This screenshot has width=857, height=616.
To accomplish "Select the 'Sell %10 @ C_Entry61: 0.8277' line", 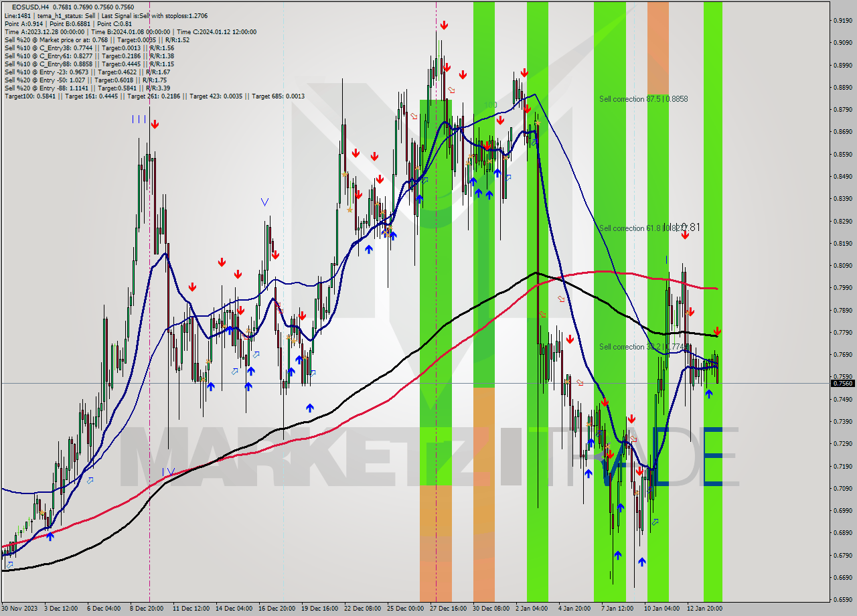I will point(89,56).
